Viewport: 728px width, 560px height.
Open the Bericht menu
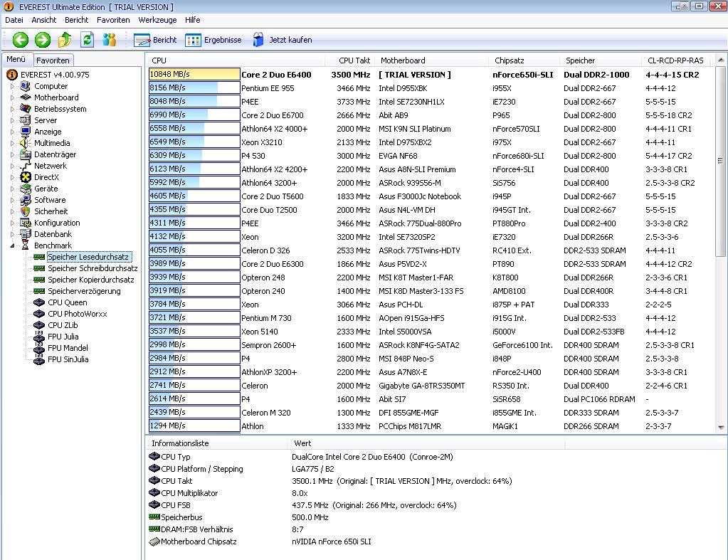77,20
